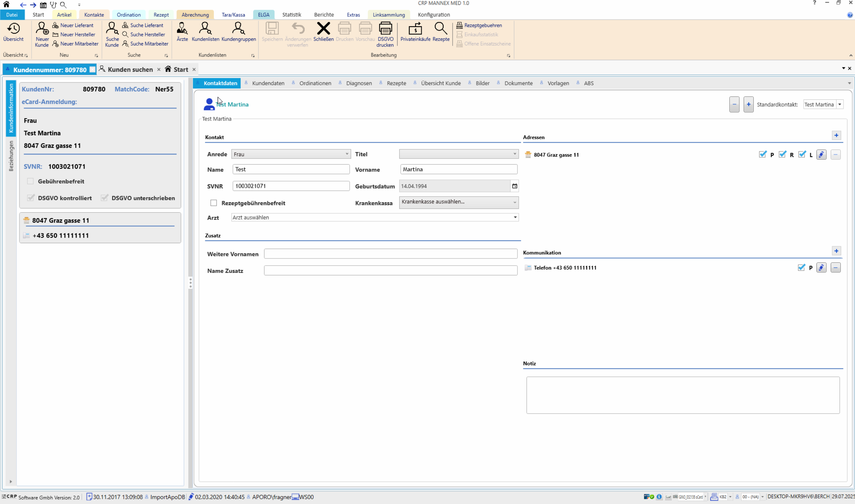Image resolution: width=855 pixels, height=504 pixels.
Task: Toggle Gebührenbefreit checkbox
Action: click(x=30, y=181)
